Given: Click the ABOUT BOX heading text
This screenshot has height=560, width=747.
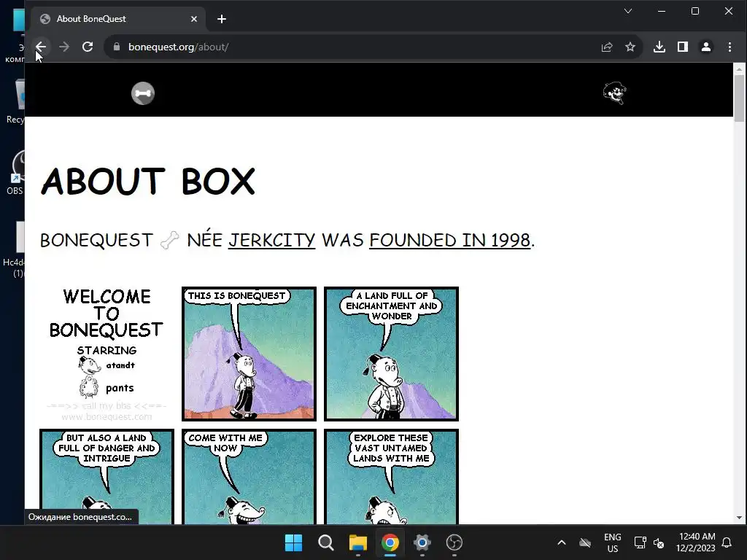Looking at the screenshot, I should [148, 182].
